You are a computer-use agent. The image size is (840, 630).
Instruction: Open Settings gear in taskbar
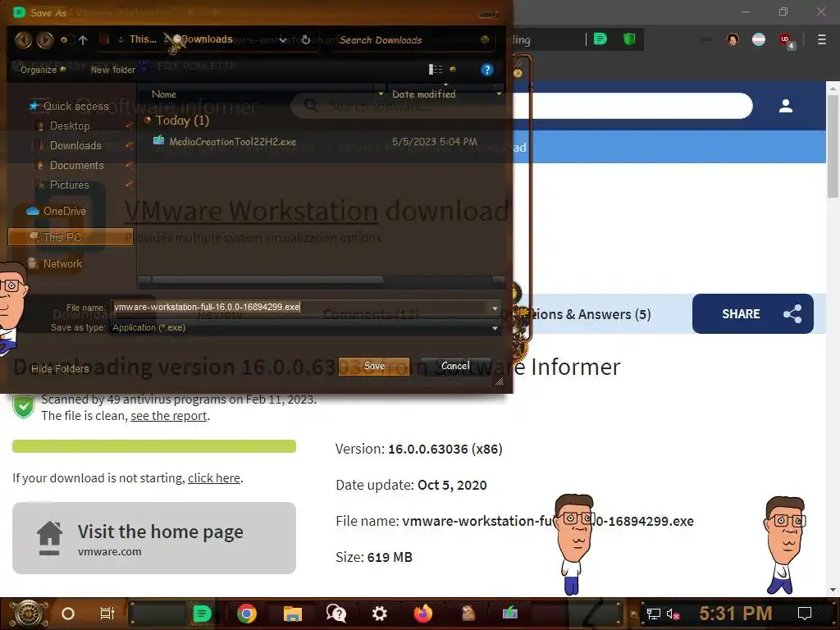[x=379, y=614]
